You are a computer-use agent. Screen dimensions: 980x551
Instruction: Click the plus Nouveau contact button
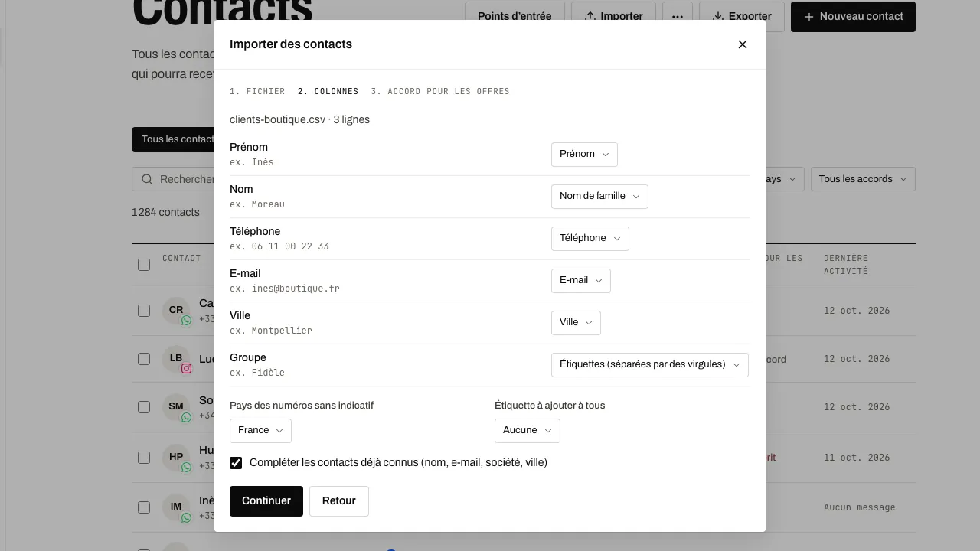pyautogui.click(x=853, y=16)
